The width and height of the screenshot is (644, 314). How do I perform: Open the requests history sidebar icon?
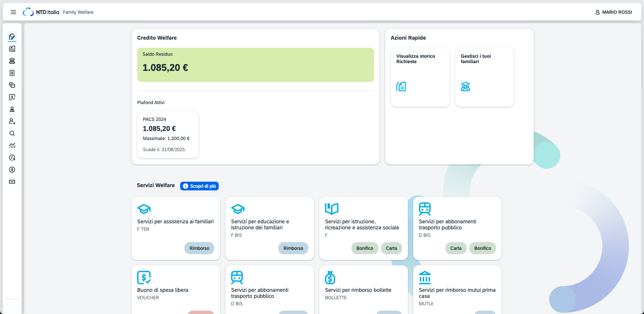point(12,49)
